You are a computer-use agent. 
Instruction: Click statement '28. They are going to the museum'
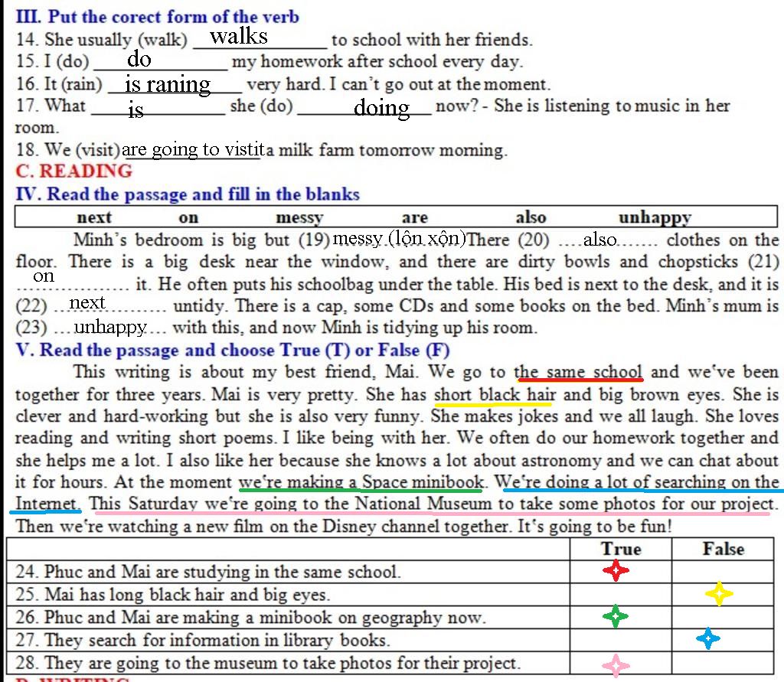(x=268, y=663)
